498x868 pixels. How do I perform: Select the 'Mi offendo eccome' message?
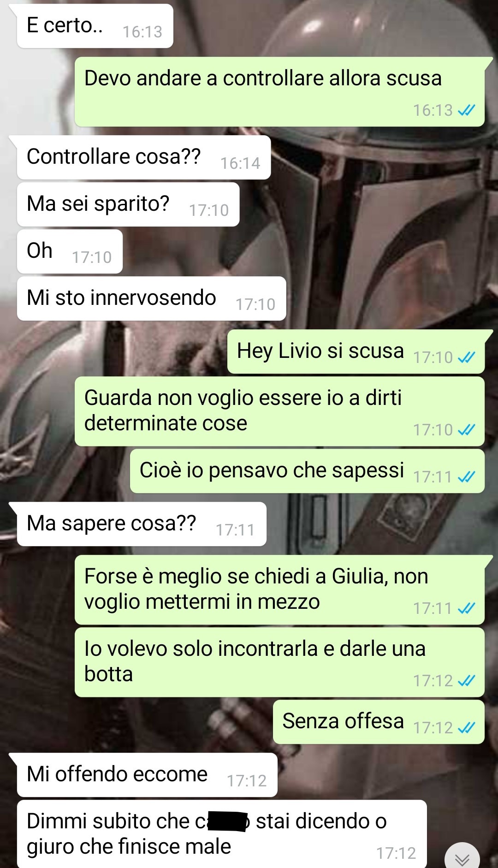(147, 775)
